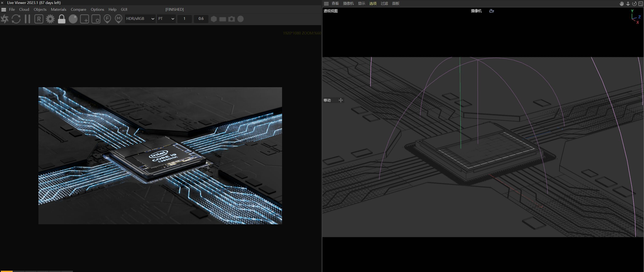The height and width of the screenshot is (272, 644).
Task: Open the Help menu
Action: pyautogui.click(x=112, y=10)
